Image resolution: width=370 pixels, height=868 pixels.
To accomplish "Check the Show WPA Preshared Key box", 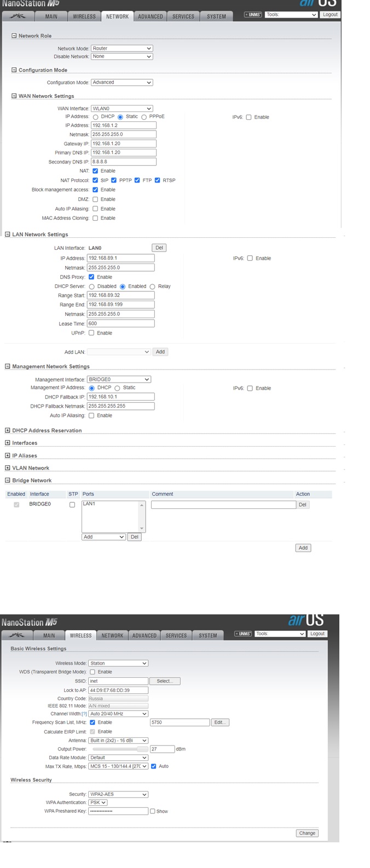I will pyautogui.click(x=153, y=811).
